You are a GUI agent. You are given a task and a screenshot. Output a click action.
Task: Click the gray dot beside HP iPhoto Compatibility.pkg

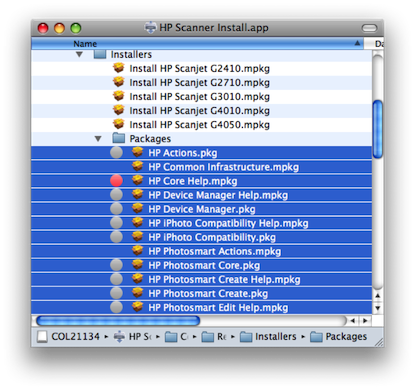(x=116, y=237)
